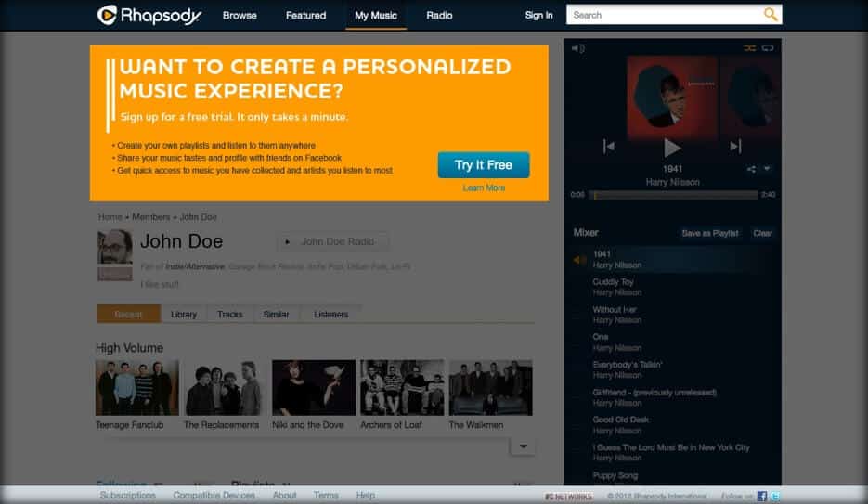Click Sign In

[538, 15]
